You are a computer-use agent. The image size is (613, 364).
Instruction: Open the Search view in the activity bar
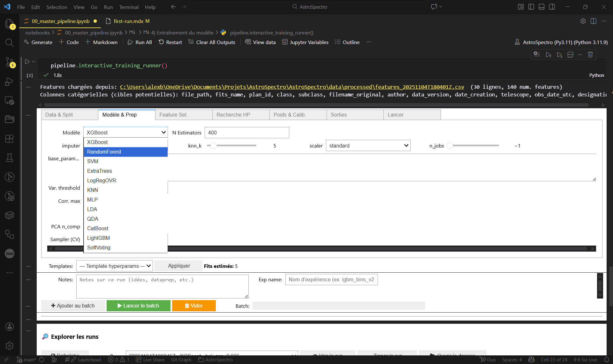(10, 42)
